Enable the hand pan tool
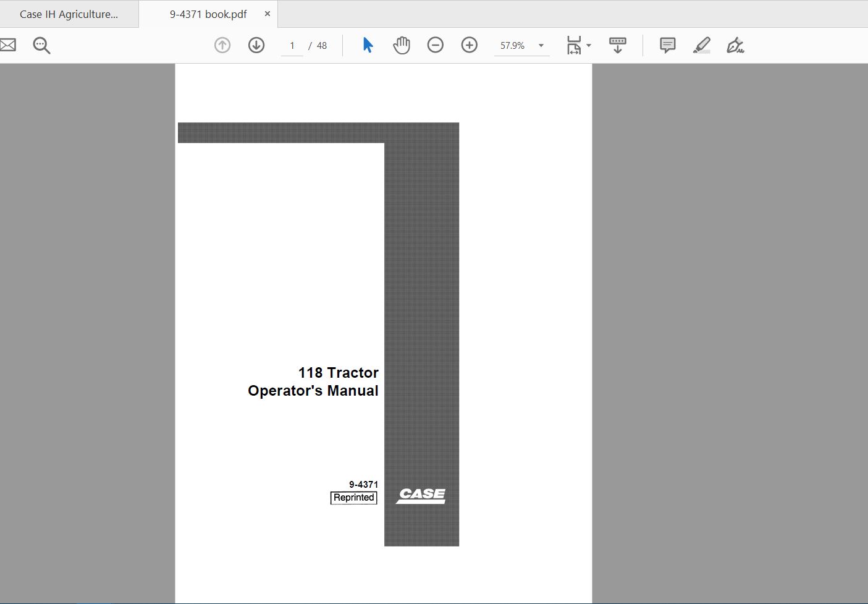 pos(402,45)
